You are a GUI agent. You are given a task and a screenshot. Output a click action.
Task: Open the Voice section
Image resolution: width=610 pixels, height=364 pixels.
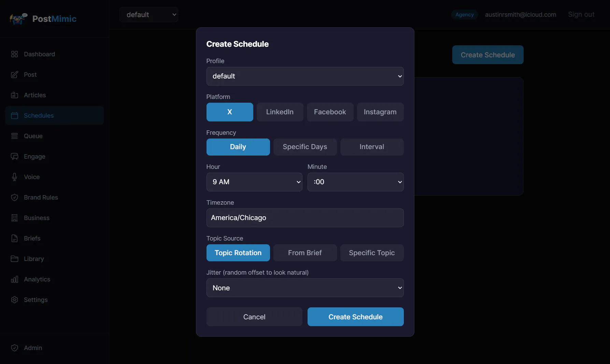[55, 177]
